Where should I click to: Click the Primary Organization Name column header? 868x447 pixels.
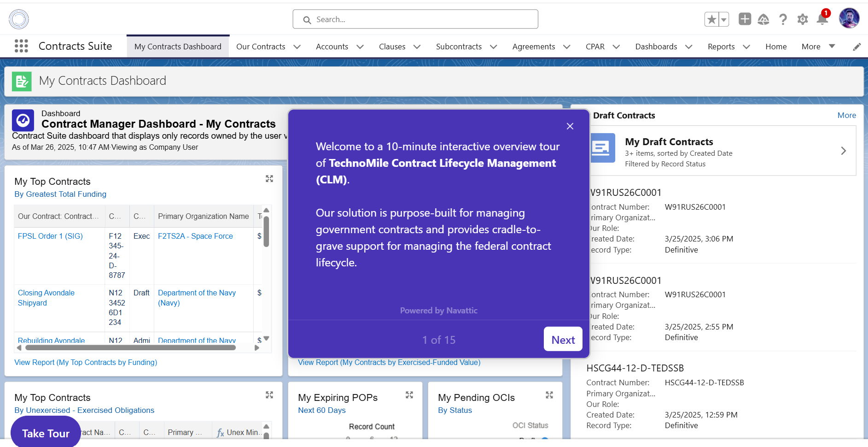(x=204, y=216)
